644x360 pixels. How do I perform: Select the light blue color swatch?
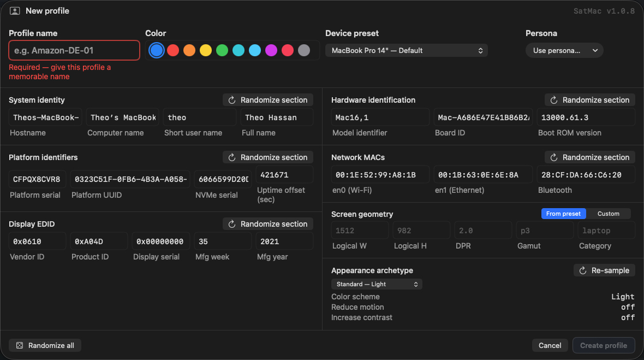255,51
